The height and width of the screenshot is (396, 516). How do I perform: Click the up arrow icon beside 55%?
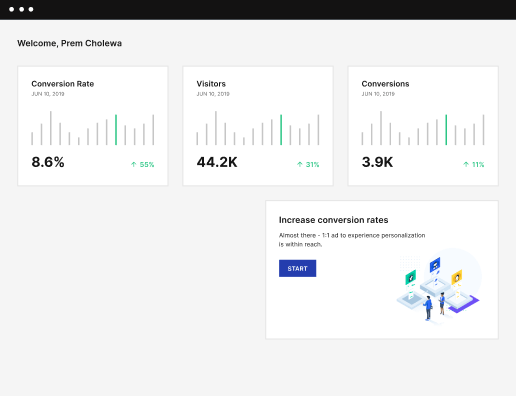point(134,164)
